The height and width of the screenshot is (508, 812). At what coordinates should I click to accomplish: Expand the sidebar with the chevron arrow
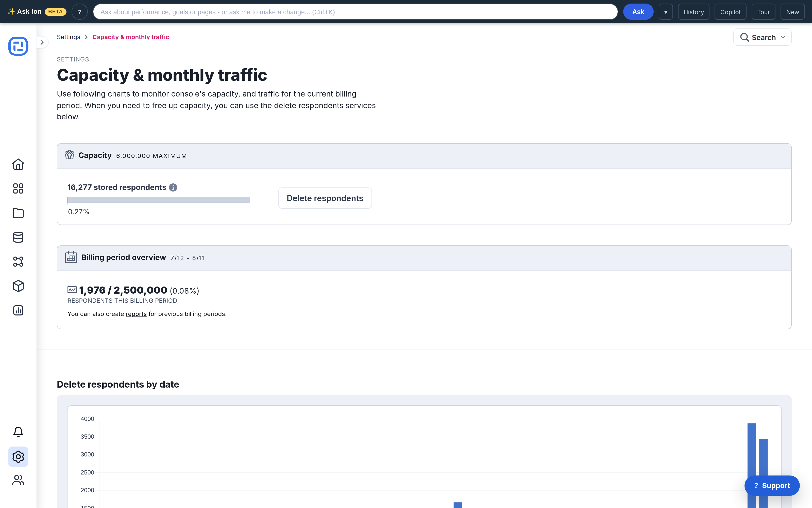42,42
